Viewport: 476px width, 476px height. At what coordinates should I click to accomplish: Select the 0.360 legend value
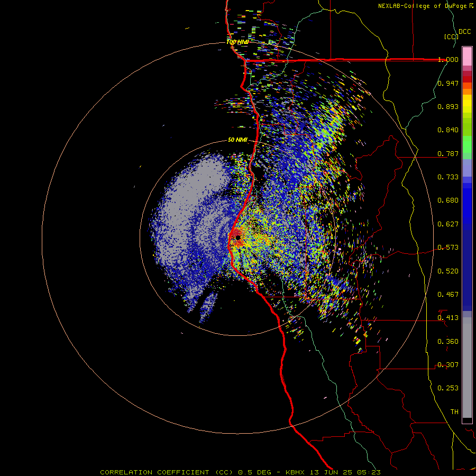click(448, 342)
